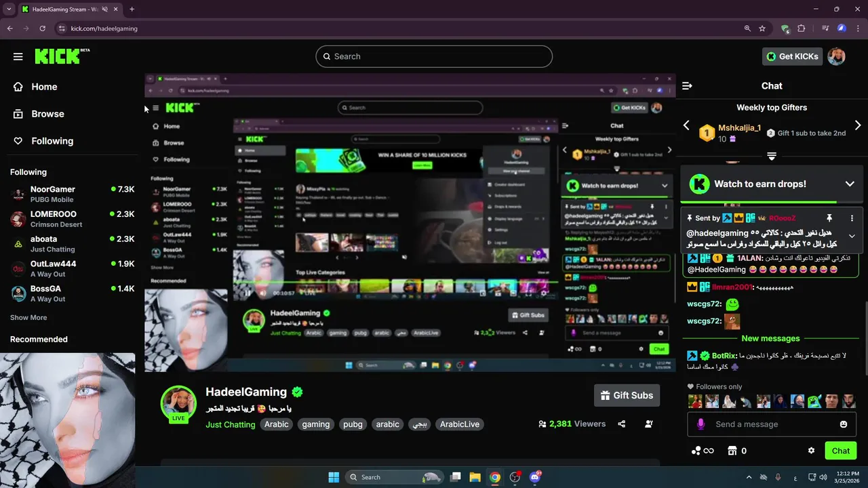The width and height of the screenshot is (868, 488).
Task: Select the Arabic tag
Action: 277,424
